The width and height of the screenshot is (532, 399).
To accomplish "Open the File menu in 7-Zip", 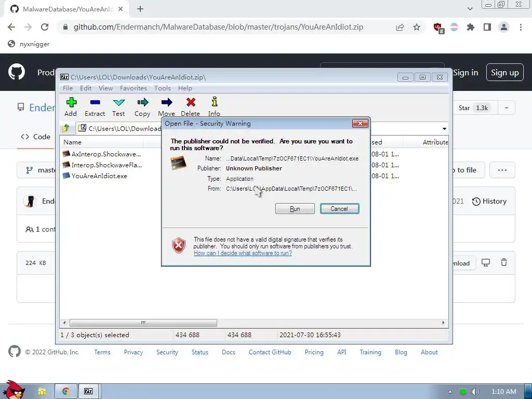I will tap(68, 88).
